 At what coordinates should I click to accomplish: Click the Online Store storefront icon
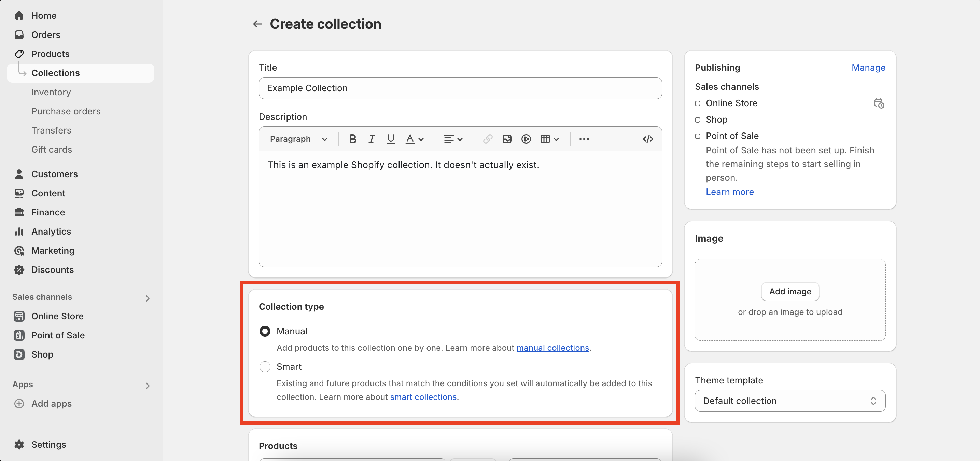coord(19,316)
